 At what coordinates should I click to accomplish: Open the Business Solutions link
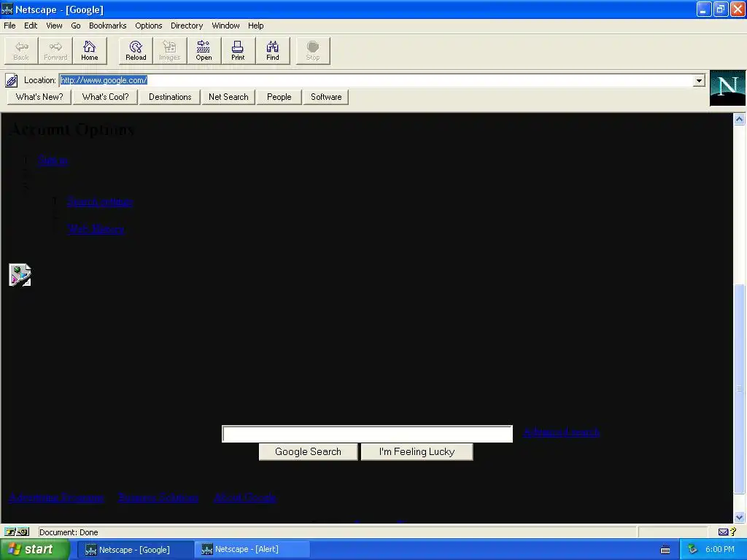coord(158,497)
